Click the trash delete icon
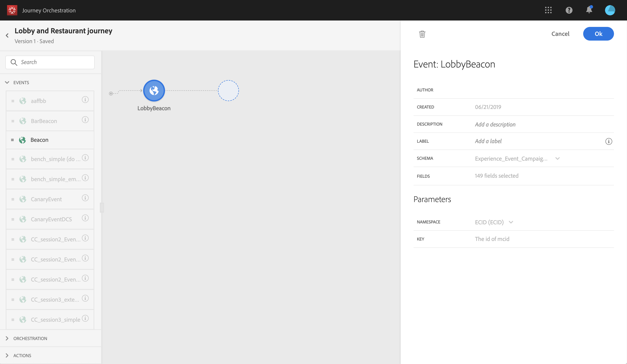Screen dimensions: 627x364 (422, 34)
